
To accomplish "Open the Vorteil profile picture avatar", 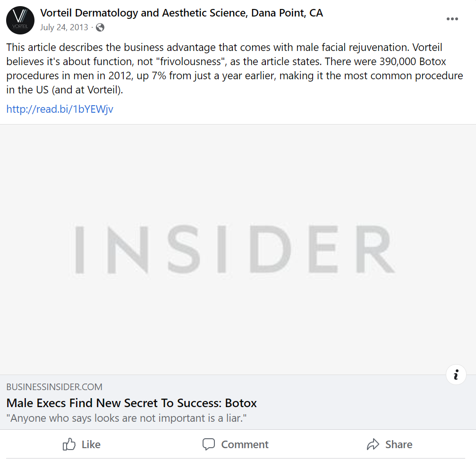I will (20, 20).
